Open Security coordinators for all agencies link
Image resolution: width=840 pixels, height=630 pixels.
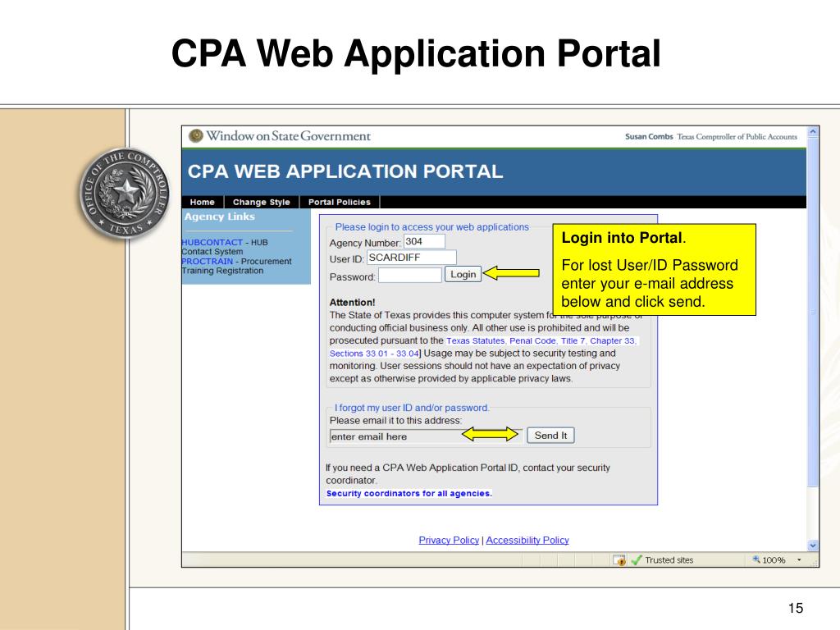point(409,493)
